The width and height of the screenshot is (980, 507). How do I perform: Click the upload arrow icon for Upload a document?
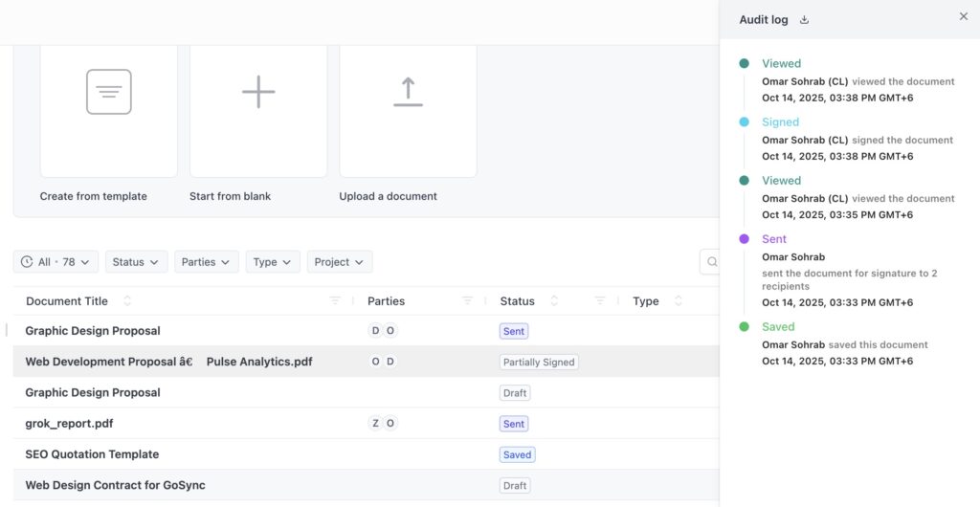tap(408, 92)
